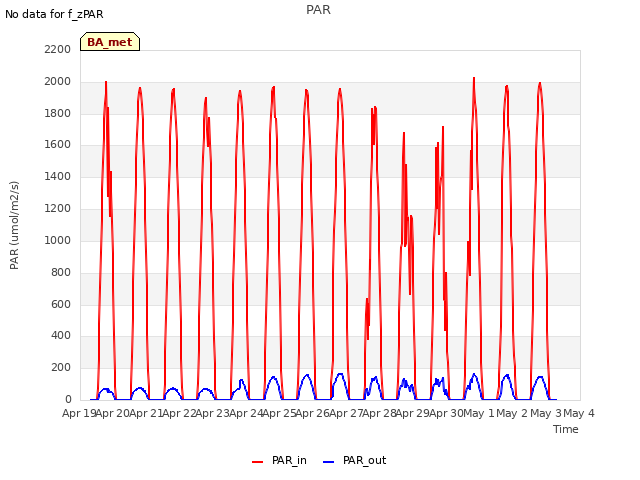The image size is (640, 480).
Task: Click the Apr 24 x-axis tick label
Action: pos(246,413)
